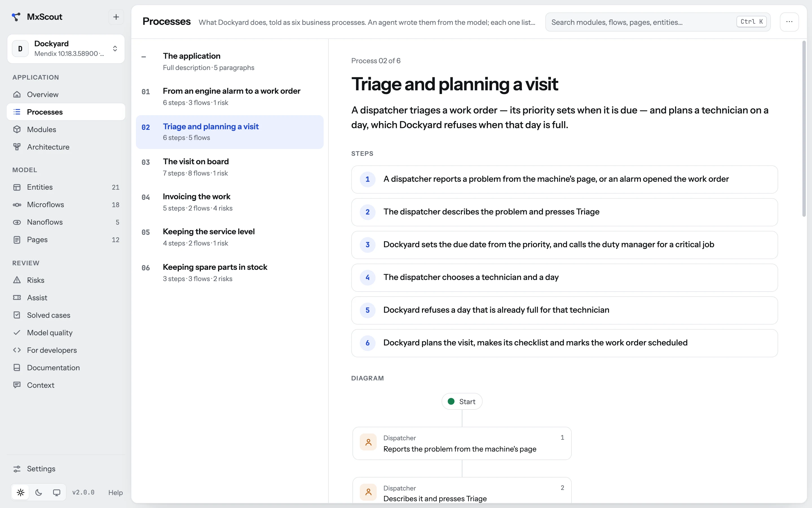This screenshot has width=812, height=508.
Task: Click the Documentation book icon
Action: 17,367
